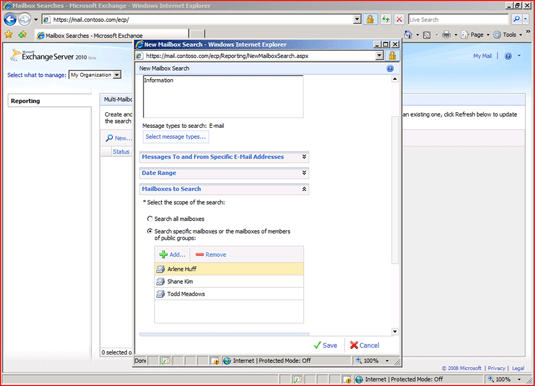This screenshot has width=535, height=386.
Task: Click the keywords text area containing Information
Action: click(223, 96)
